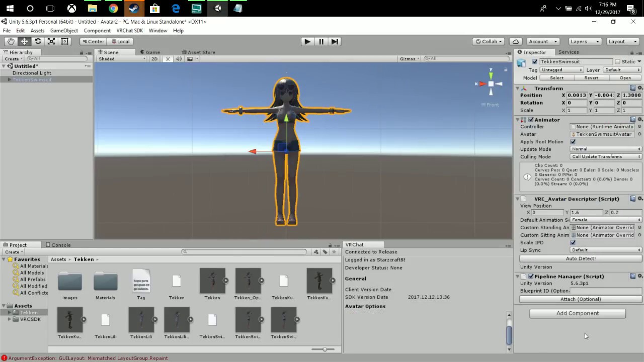Start Play mode with the Play button
Image resolution: width=644 pixels, height=362 pixels.
(307, 41)
